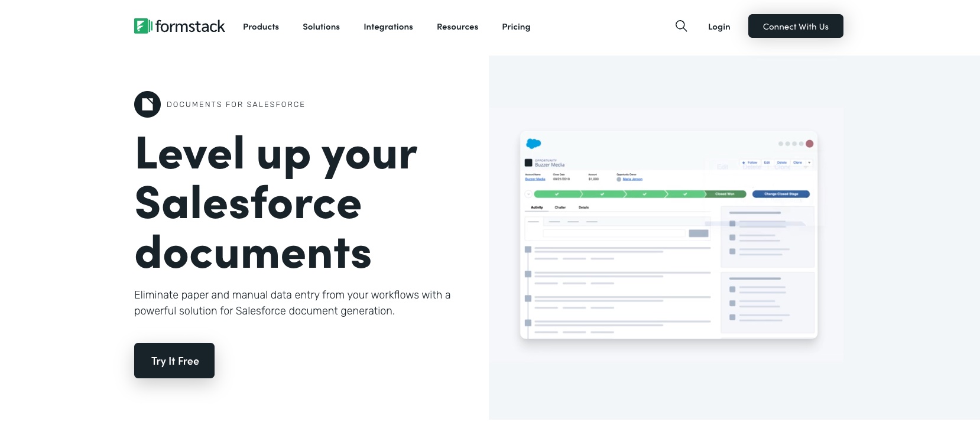This screenshot has width=980, height=438.
Task: Open the Solutions navigation menu
Action: [321, 27]
